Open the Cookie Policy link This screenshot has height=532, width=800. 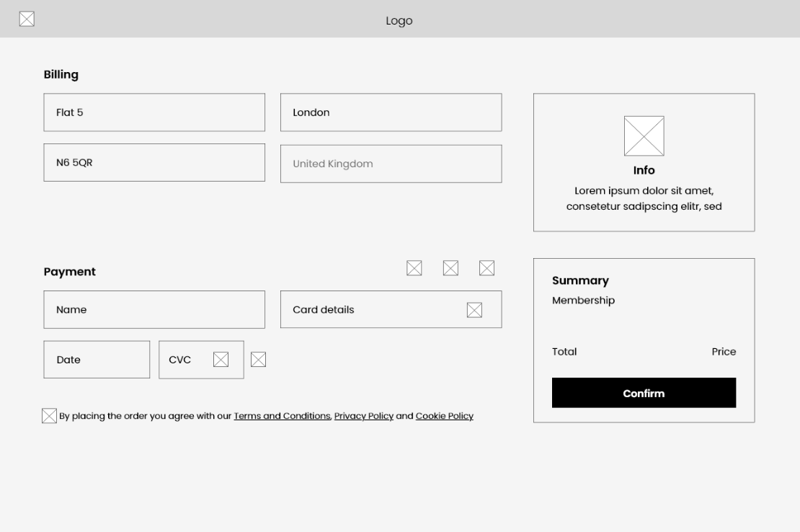pyautogui.click(x=444, y=416)
